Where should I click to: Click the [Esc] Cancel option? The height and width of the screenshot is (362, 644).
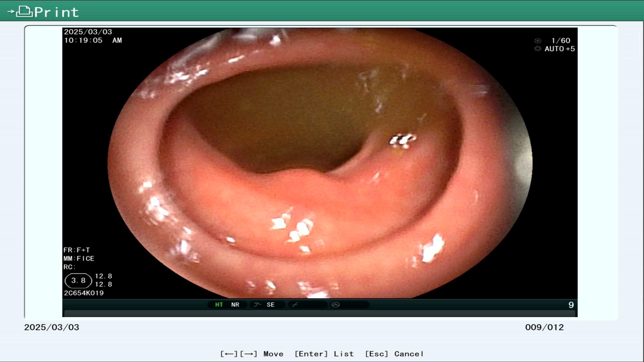point(394,354)
